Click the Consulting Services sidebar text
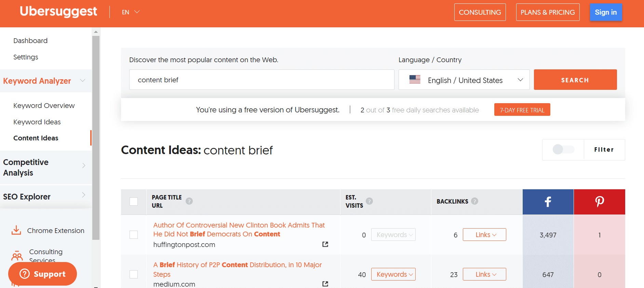 click(46, 256)
